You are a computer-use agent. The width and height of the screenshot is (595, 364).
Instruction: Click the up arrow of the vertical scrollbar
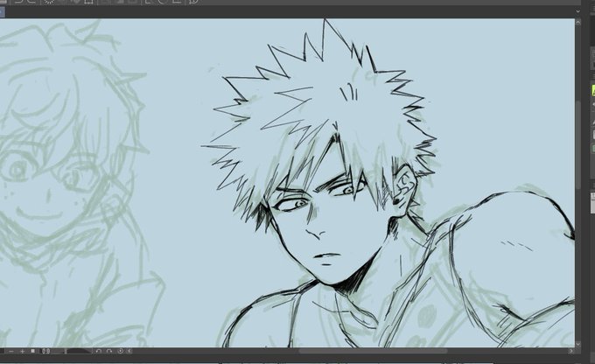click(577, 23)
